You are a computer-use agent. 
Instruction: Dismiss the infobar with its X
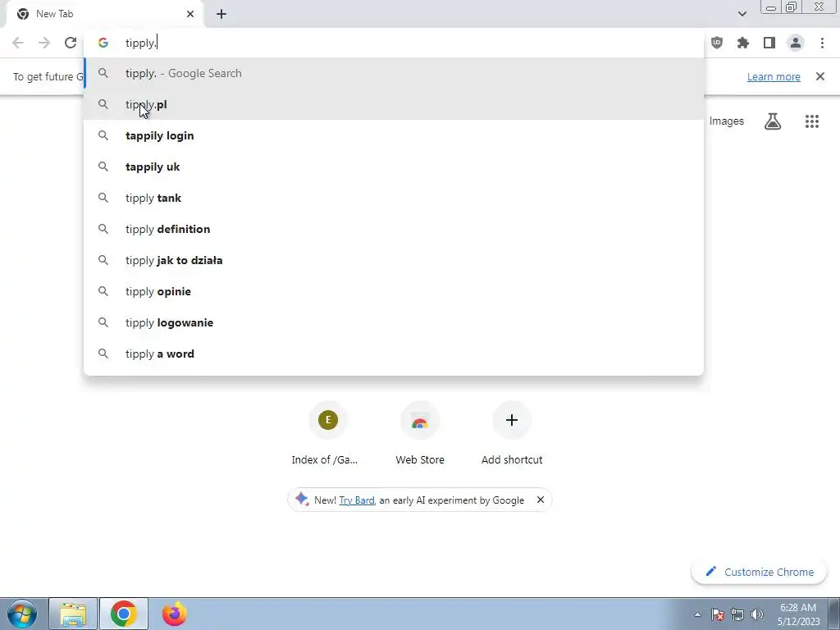click(x=820, y=76)
